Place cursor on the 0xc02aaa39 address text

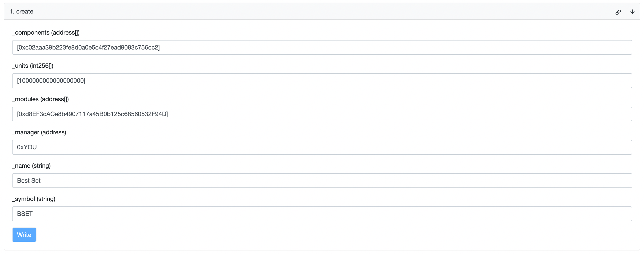[x=88, y=47]
